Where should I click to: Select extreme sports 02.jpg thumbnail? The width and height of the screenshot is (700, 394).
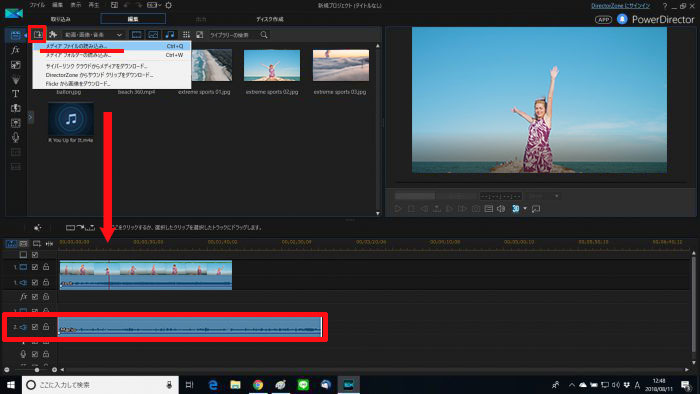(272, 65)
